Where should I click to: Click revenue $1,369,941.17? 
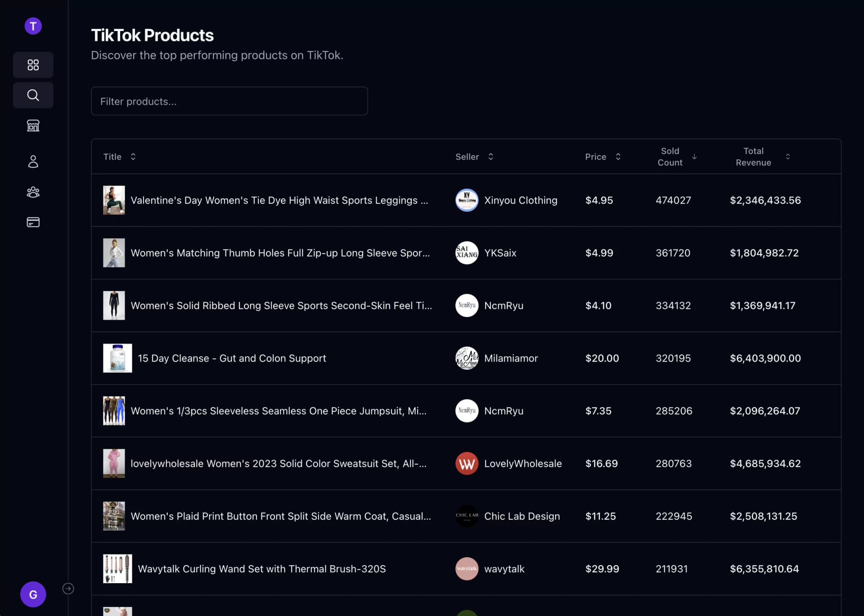pos(762,305)
